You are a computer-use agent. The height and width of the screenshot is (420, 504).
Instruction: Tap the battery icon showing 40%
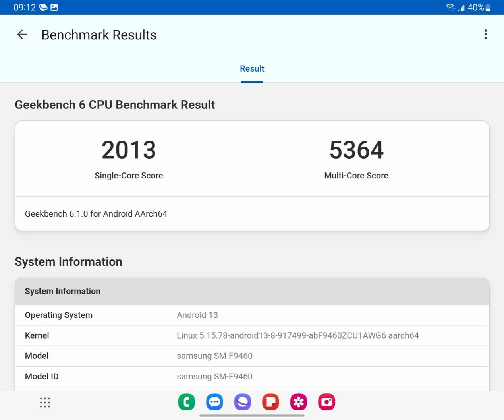pos(488,8)
